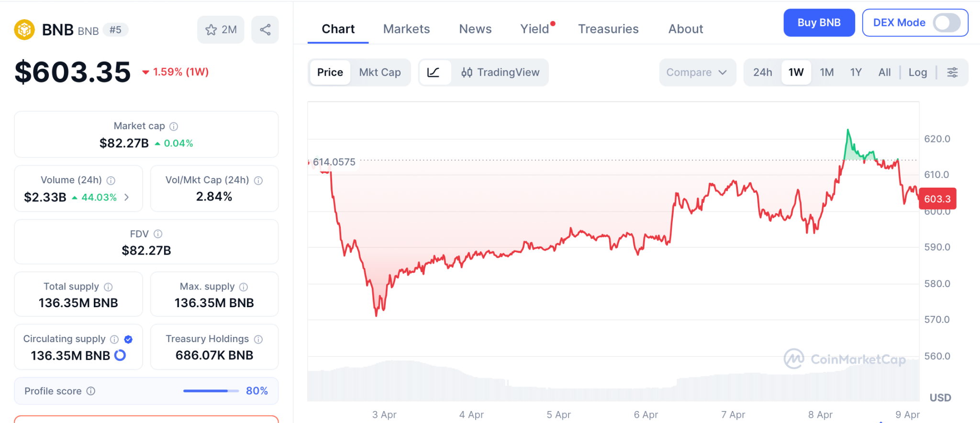Toggle DEX Mode switch on

(947, 22)
